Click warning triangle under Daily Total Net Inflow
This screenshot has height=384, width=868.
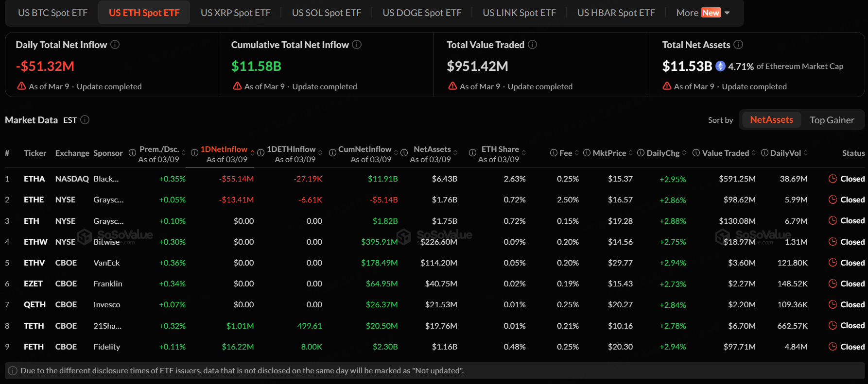pos(21,86)
